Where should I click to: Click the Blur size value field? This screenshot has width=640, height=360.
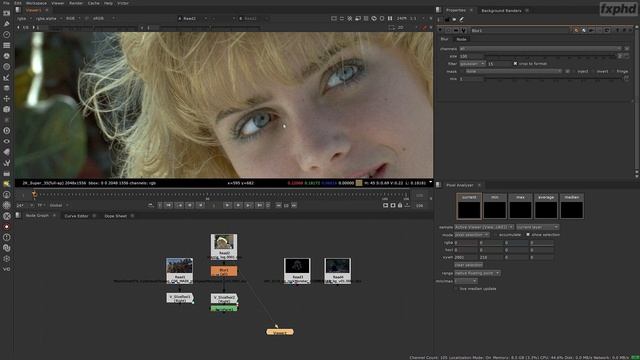tap(471, 56)
